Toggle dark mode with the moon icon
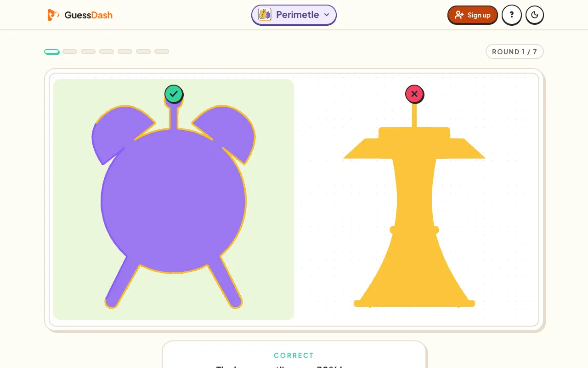Screen dimensions: 588x368 (x=535, y=15)
